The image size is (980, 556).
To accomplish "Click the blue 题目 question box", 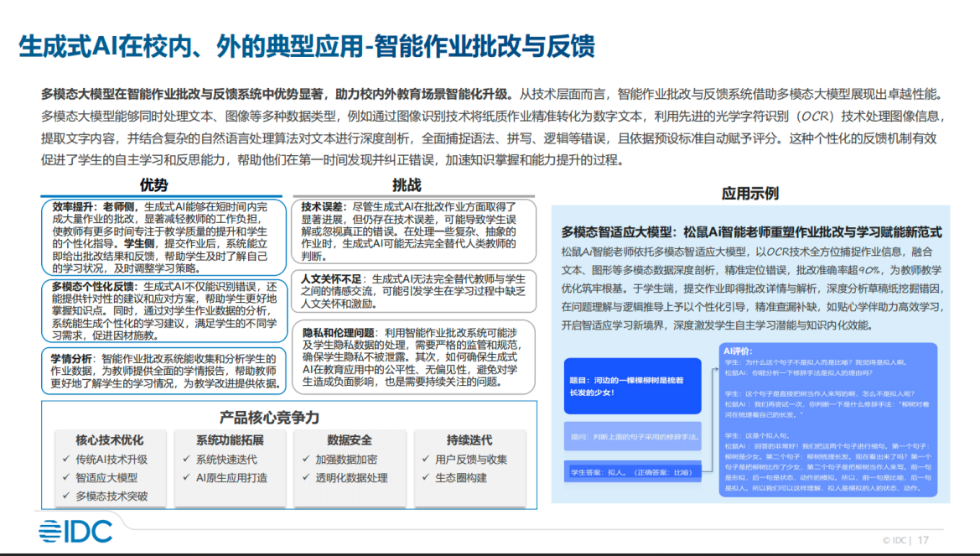I will (632, 386).
